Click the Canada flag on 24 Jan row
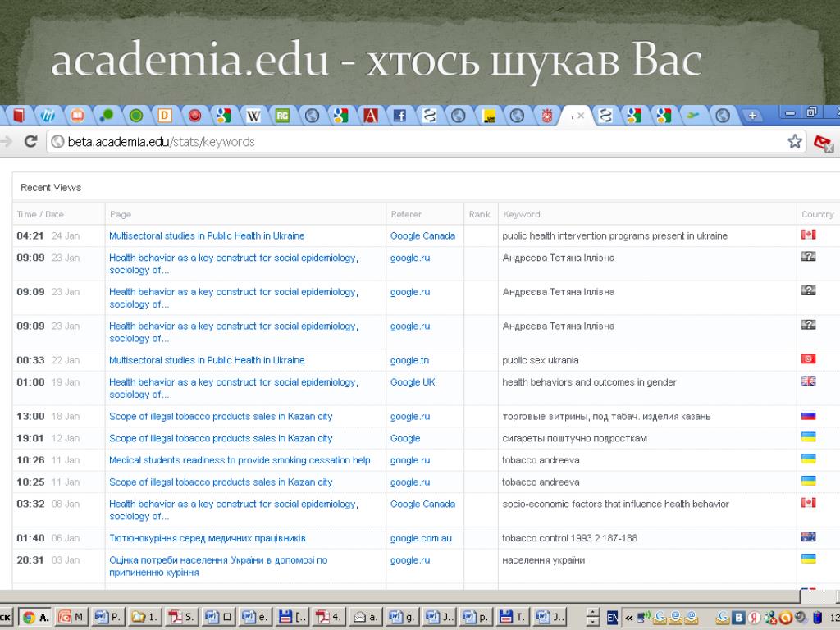 pos(808,235)
